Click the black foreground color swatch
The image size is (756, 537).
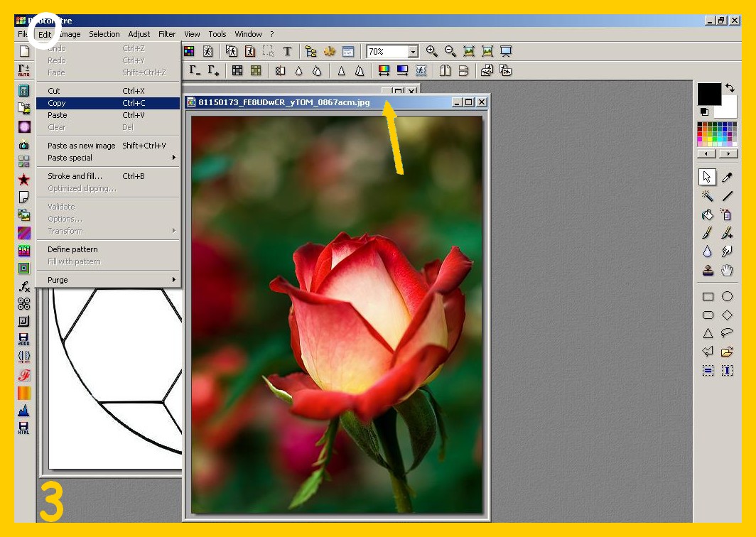coord(708,94)
